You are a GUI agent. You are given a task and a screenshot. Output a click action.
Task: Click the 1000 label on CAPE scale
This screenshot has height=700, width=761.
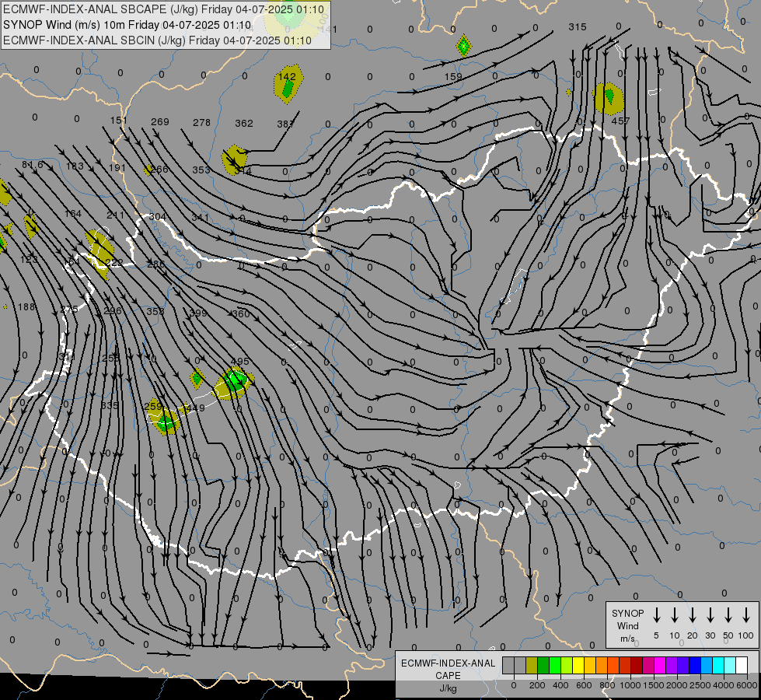tap(630, 685)
